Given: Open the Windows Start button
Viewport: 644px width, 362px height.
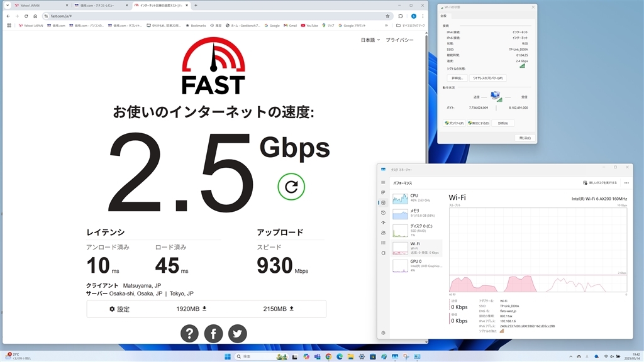Looking at the screenshot, I should 228,357.
